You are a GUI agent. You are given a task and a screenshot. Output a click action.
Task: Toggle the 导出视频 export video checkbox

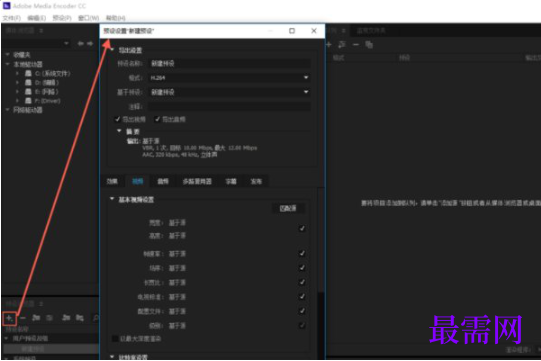coord(117,119)
